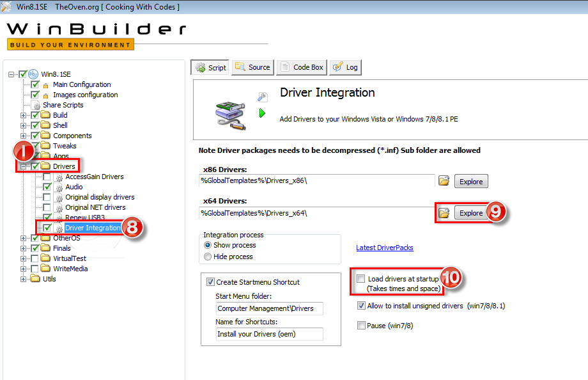588x380 pixels.
Task: Click Explore button for x64 Drivers
Action: [471, 213]
